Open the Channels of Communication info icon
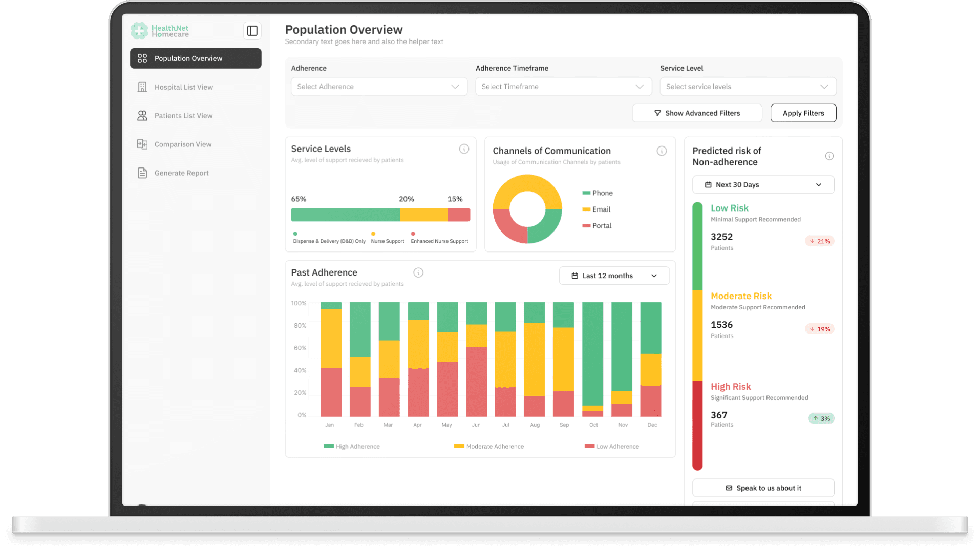 (662, 151)
